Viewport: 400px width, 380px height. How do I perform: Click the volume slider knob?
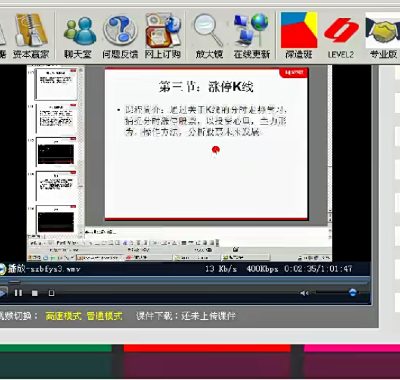point(352,293)
